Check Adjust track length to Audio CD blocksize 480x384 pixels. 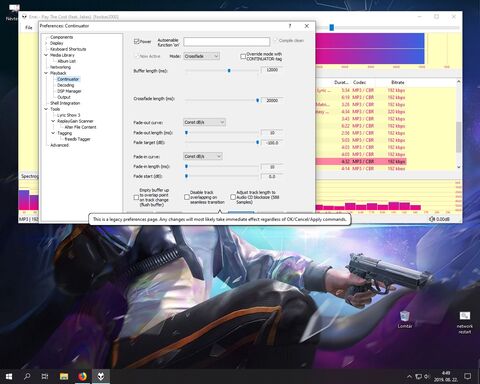click(233, 197)
